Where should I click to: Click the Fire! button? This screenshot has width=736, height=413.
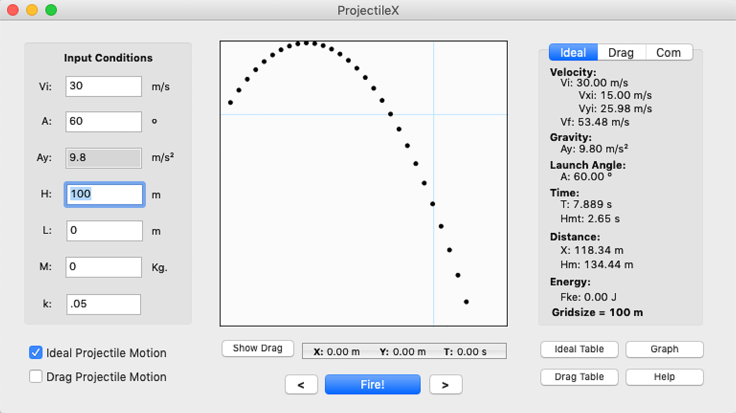click(x=372, y=384)
